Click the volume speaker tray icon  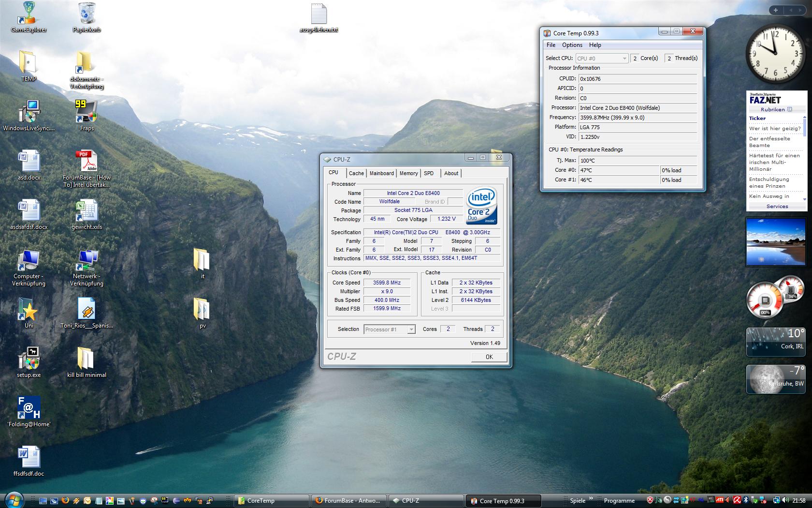pyautogui.click(x=785, y=500)
